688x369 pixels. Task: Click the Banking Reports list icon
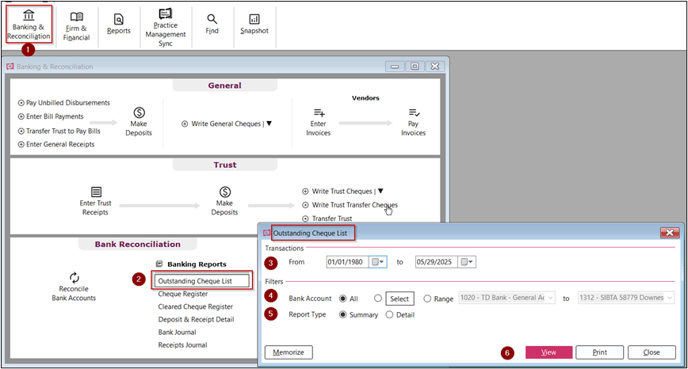(x=159, y=264)
